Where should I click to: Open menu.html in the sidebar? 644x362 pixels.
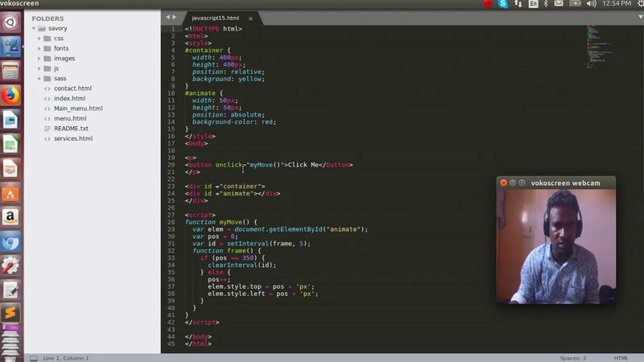pyautogui.click(x=70, y=118)
